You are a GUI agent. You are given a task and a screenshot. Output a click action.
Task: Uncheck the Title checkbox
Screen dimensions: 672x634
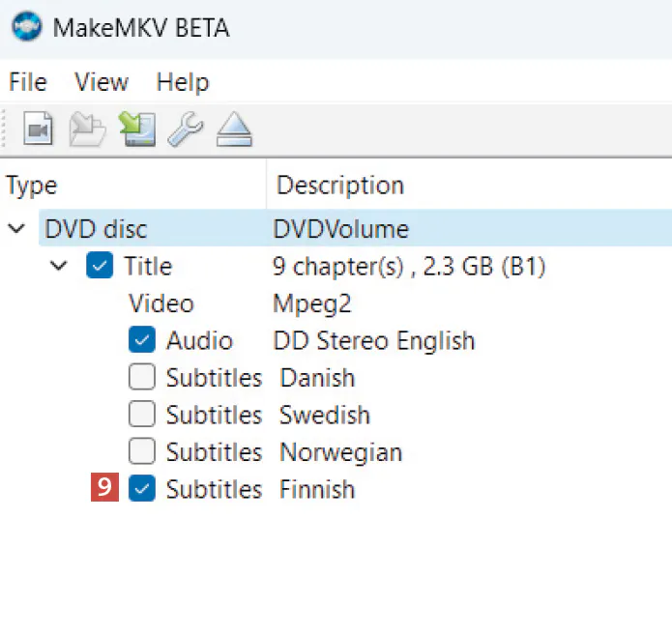[99, 266]
